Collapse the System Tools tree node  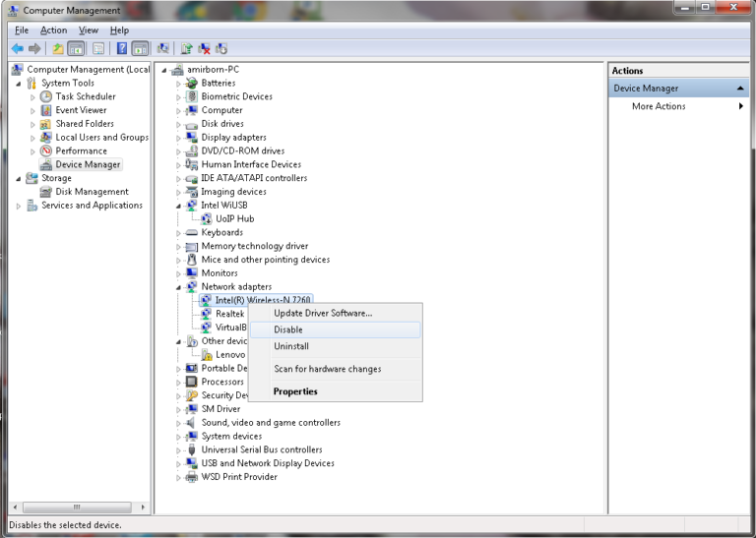pos(19,84)
